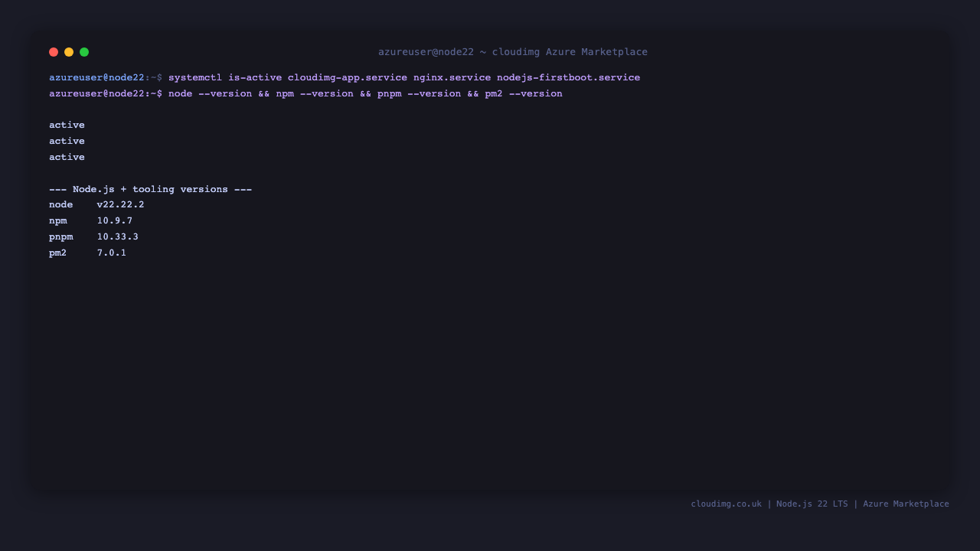Click the 'node' label in versions list
Image resolution: width=980 pixels, height=551 pixels.
pos(61,204)
